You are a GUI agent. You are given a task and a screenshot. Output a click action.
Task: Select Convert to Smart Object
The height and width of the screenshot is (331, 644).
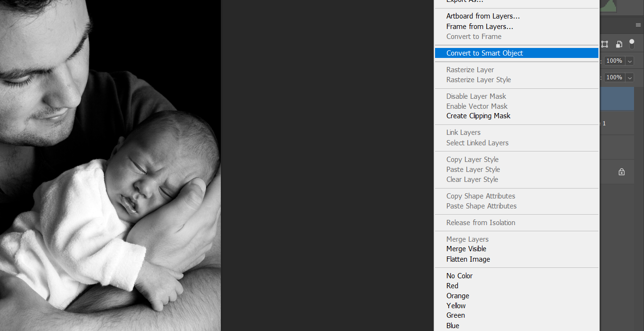tap(517, 53)
